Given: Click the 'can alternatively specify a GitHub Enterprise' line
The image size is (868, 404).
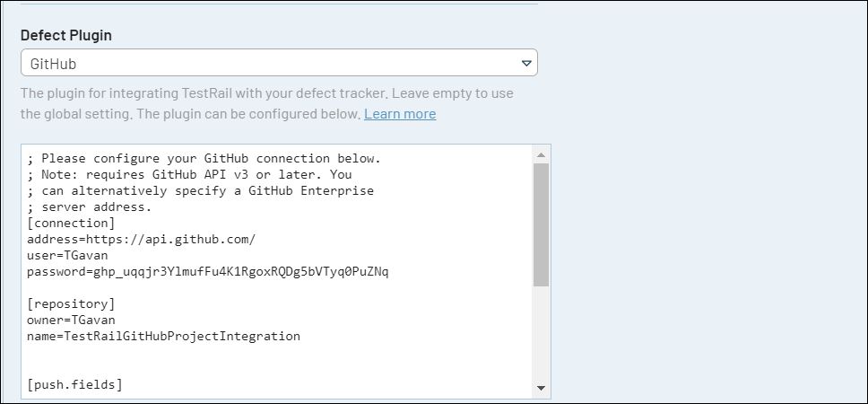Looking at the screenshot, I should point(200,190).
